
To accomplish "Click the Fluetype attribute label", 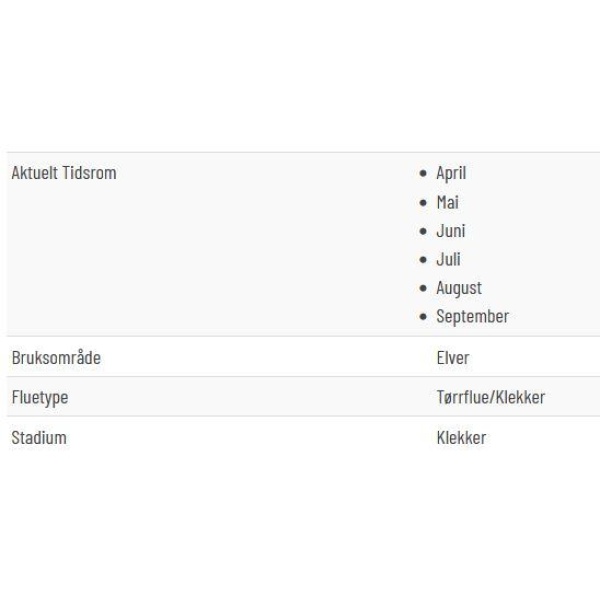I will [40, 397].
